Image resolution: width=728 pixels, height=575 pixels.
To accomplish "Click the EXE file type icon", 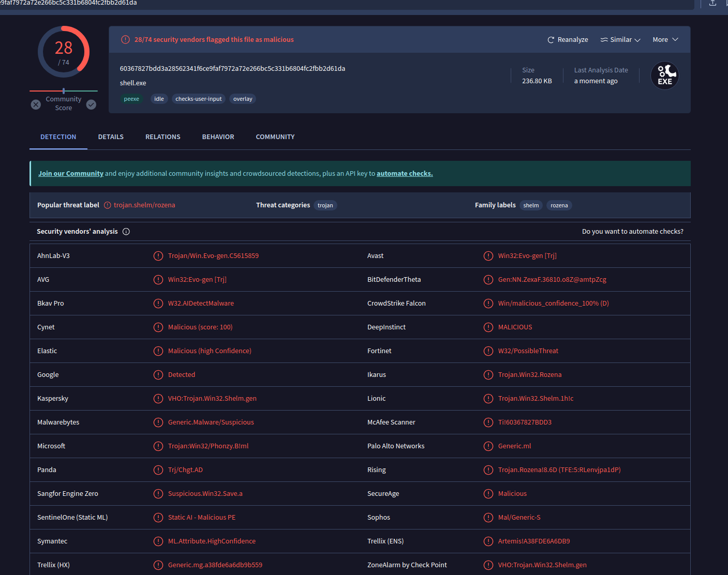I will [664, 75].
